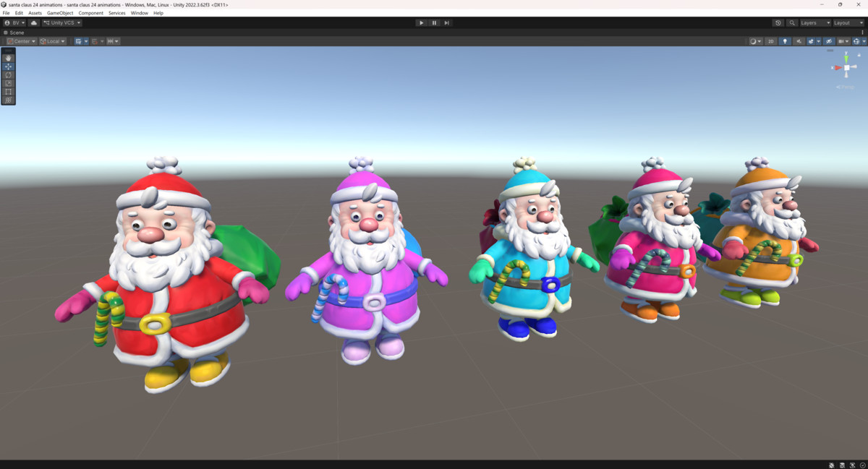Click the center cube of orientation gizmo
This screenshot has width=868, height=469.
coord(846,68)
